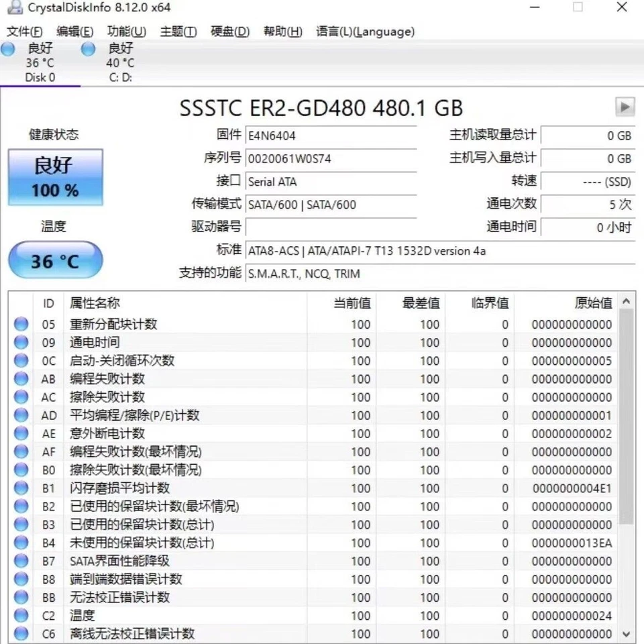Click the 36 °C temperature button
Viewport: 644px width, 644px height.
point(55,260)
